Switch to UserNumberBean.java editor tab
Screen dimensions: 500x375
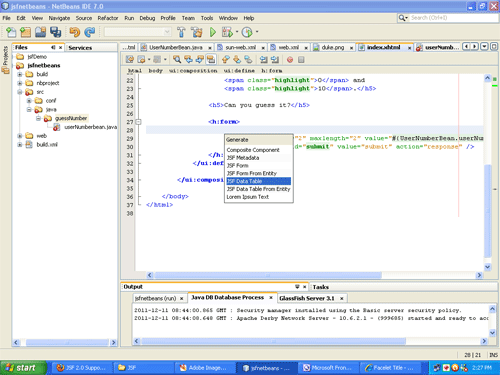pos(176,47)
